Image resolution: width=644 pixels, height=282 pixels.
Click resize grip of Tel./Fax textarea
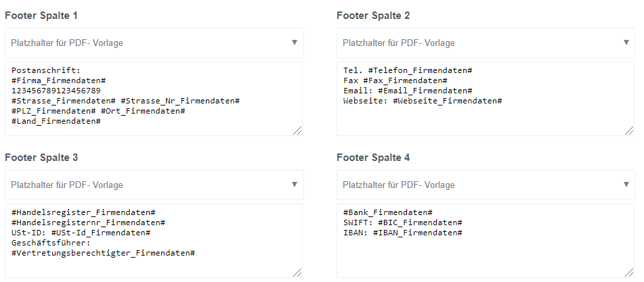point(629,131)
